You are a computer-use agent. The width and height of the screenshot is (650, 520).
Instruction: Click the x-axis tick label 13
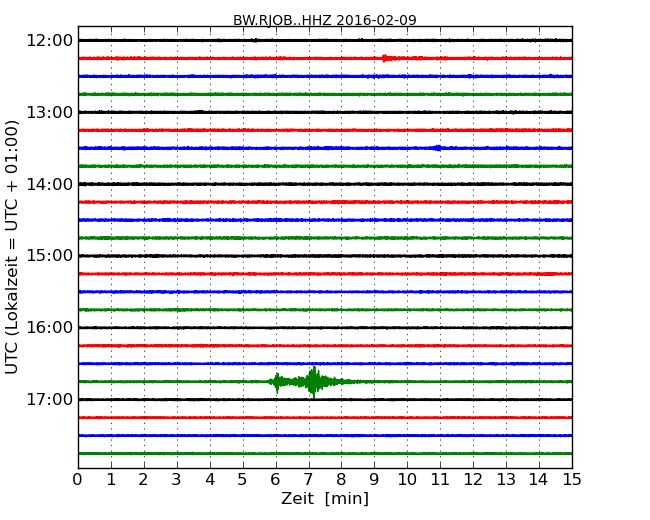pos(506,480)
